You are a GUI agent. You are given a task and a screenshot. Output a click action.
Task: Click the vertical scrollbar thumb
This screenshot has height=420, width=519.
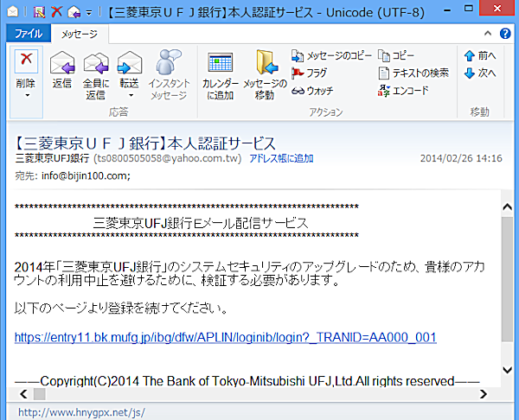pyautogui.click(x=507, y=279)
